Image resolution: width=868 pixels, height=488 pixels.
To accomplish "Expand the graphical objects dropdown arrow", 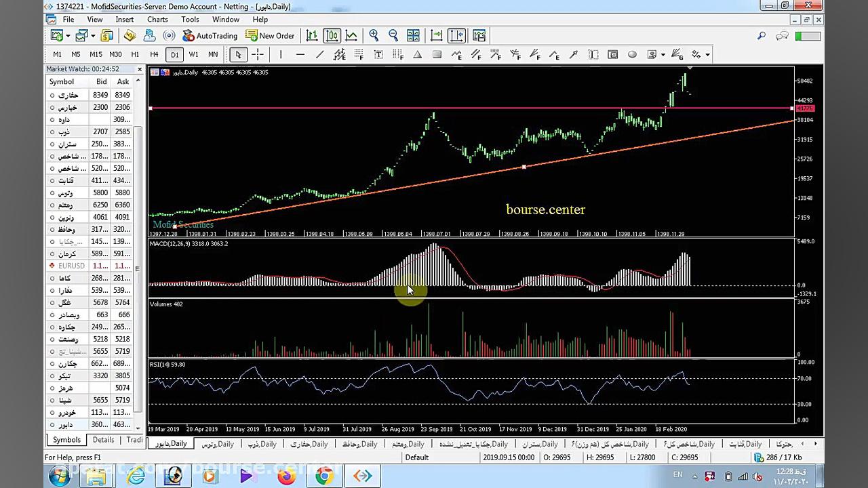I will pos(663,54).
